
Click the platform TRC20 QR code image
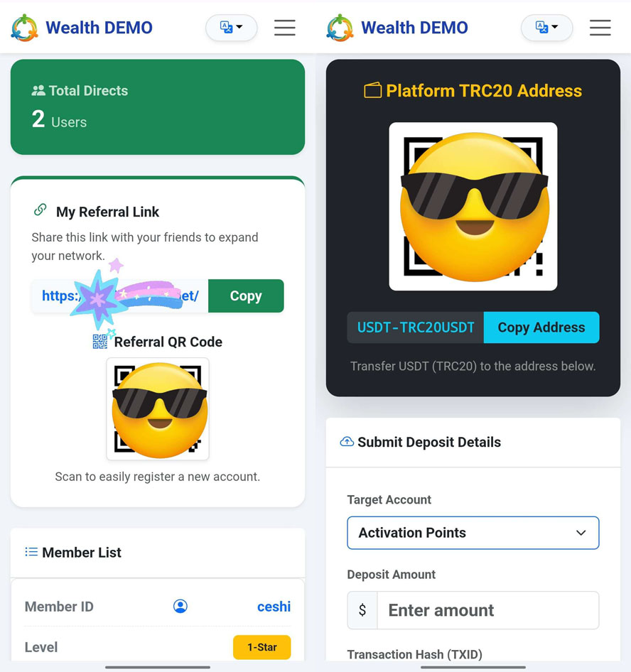tap(473, 207)
